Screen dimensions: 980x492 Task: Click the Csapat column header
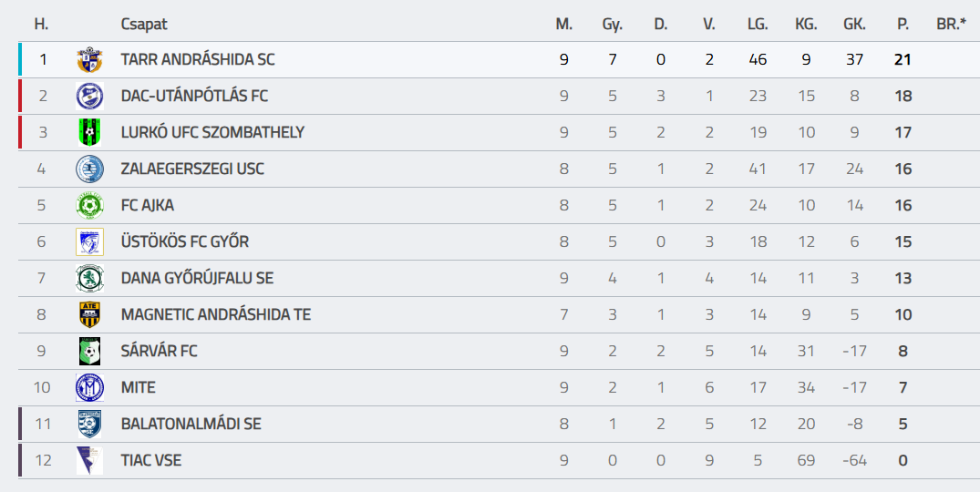144,25
